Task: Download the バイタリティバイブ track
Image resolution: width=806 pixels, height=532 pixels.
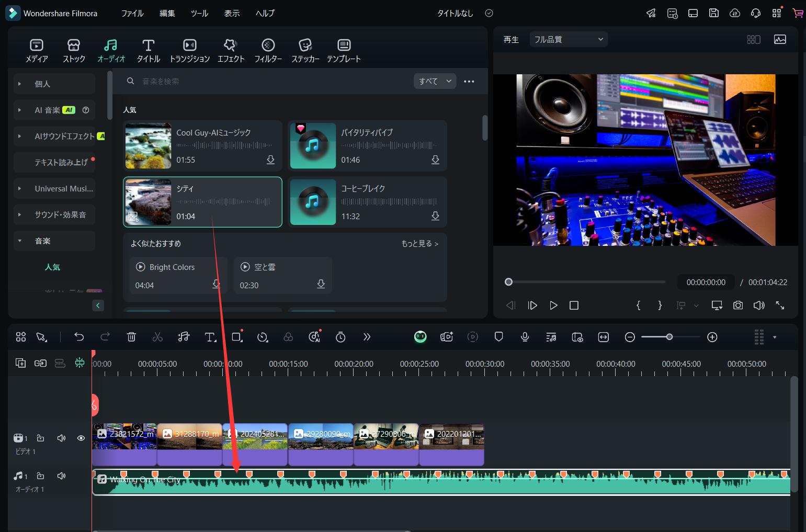Action: pyautogui.click(x=435, y=160)
